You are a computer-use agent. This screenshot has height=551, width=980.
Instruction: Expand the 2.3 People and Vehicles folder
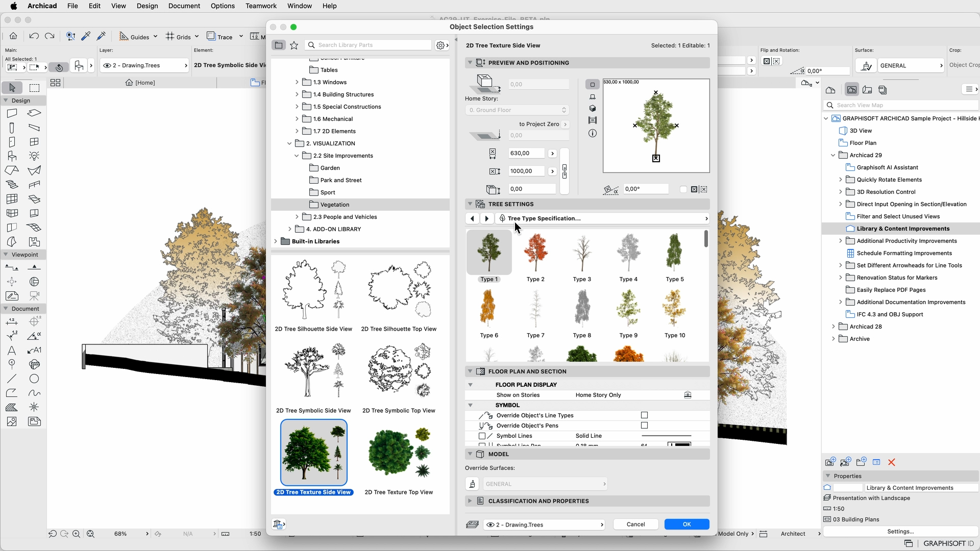point(297,217)
